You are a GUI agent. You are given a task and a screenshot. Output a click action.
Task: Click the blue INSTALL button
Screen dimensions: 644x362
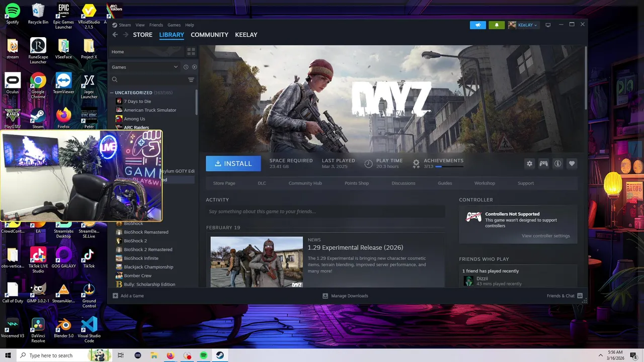pyautogui.click(x=233, y=163)
